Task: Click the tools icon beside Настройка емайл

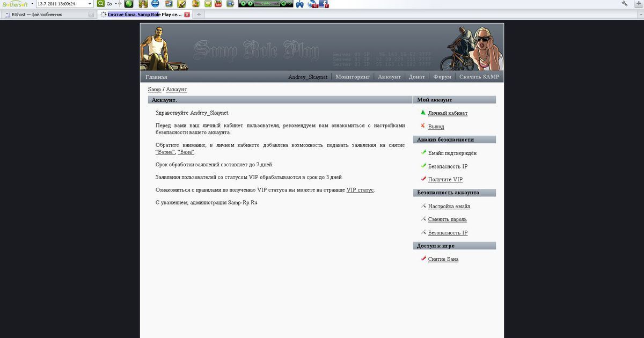Action: point(423,205)
